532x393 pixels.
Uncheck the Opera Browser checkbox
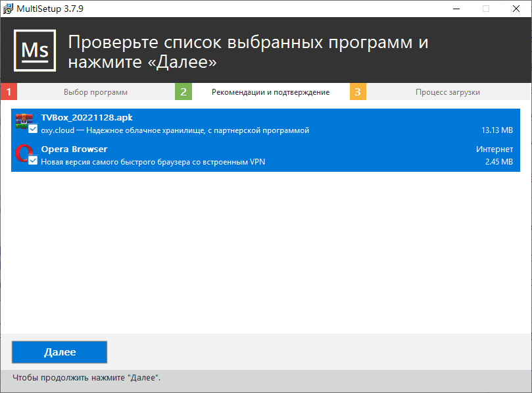(33, 162)
